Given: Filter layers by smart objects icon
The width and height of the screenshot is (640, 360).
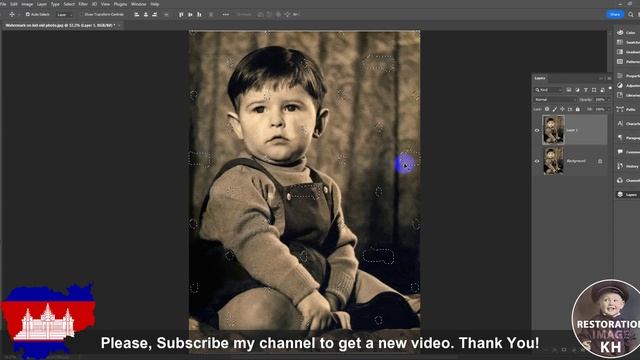Looking at the screenshot, I should (x=602, y=90).
